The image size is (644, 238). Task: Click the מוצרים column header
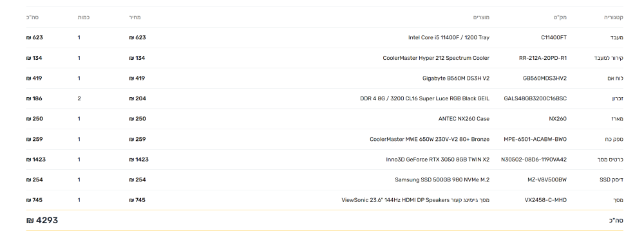[481, 17]
